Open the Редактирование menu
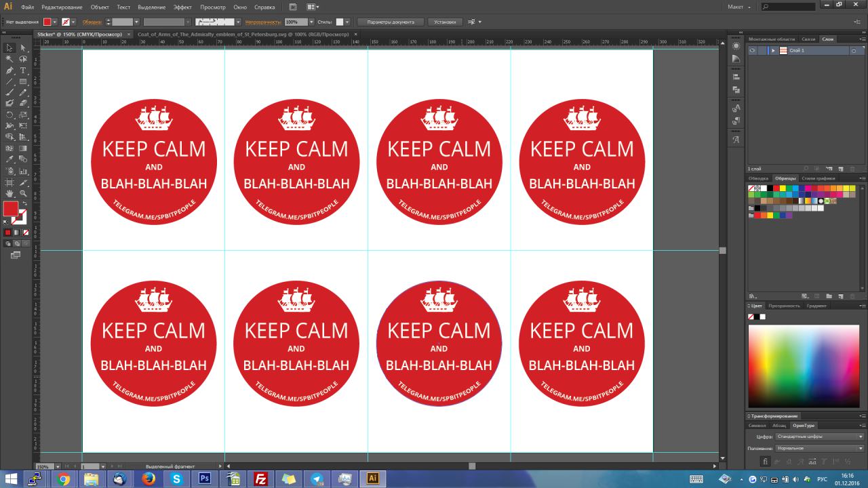Image resolution: width=868 pixels, height=488 pixels. [62, 7]
